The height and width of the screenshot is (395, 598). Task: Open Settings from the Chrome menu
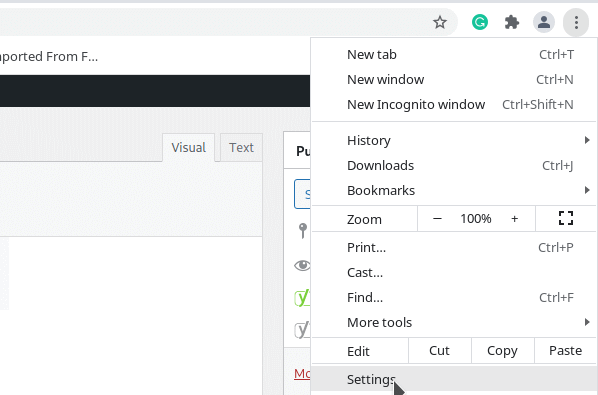click(x=454, y=380)
